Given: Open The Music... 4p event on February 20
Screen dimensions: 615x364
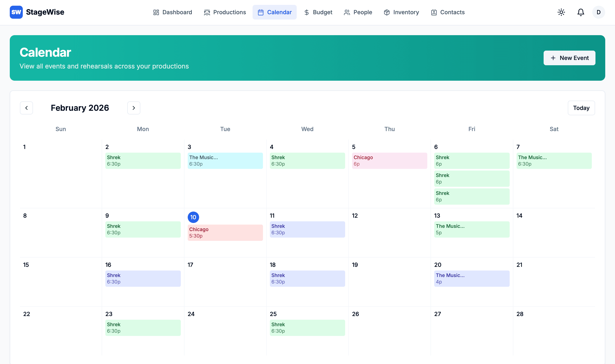Looking at the screenshot, I should [471, 278].
